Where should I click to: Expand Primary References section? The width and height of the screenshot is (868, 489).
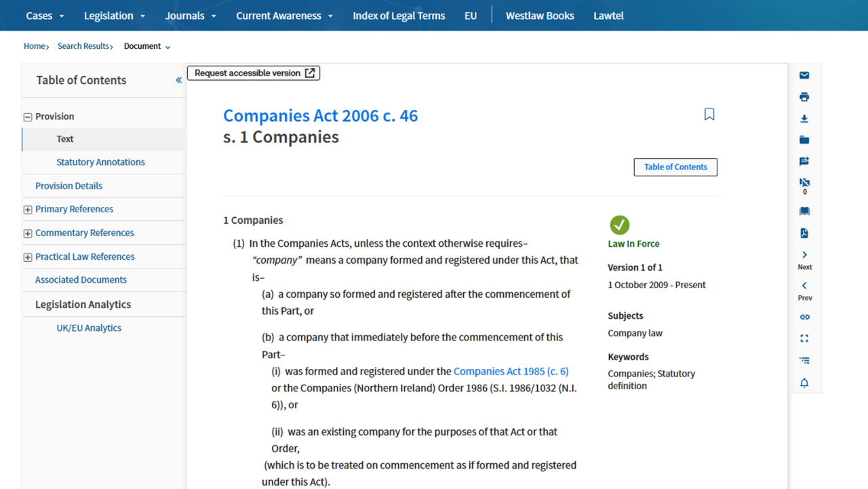(28, 210)
